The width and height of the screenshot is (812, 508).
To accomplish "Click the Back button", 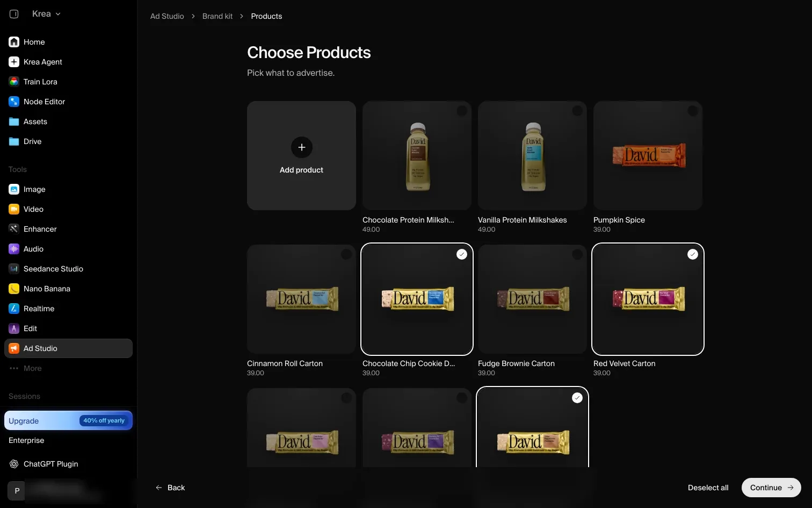I will point(170,488).
